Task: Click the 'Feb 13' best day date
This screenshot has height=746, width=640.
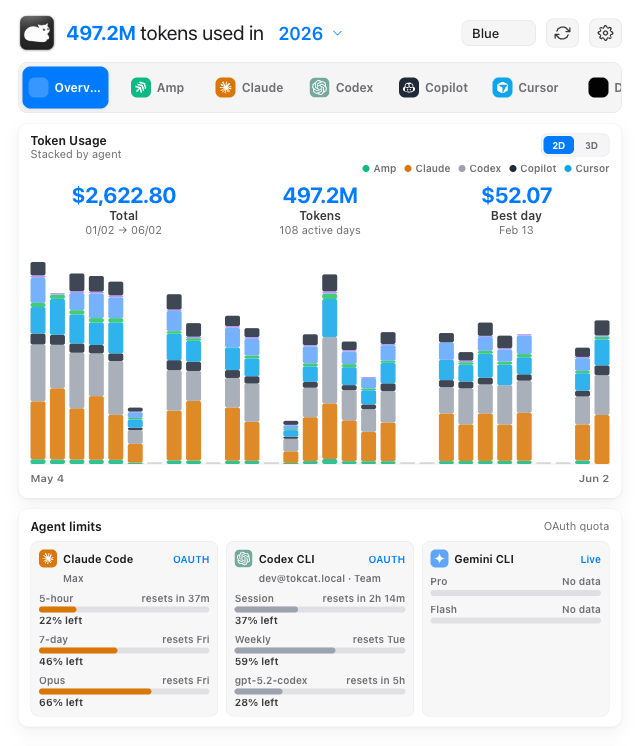Action: pos(516,230)
